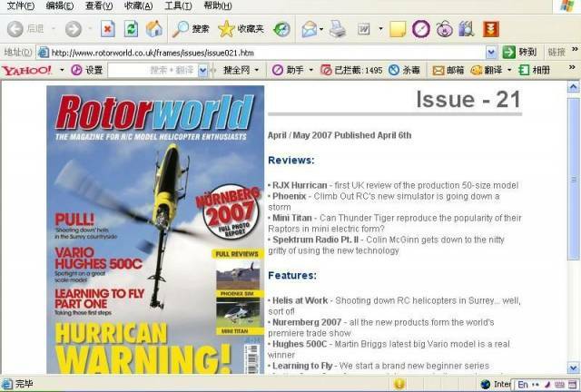Click the Windows flag logo at top right

click(x=566, y=6)
